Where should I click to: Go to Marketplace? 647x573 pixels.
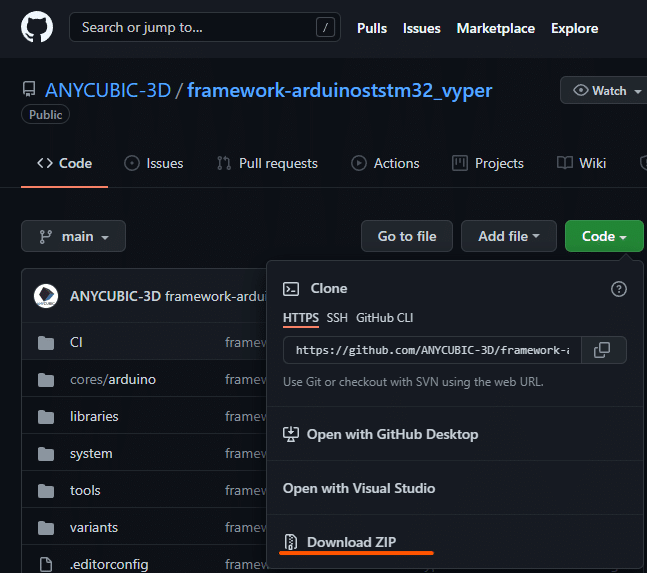pyautogui.click(x=496, y=28)
